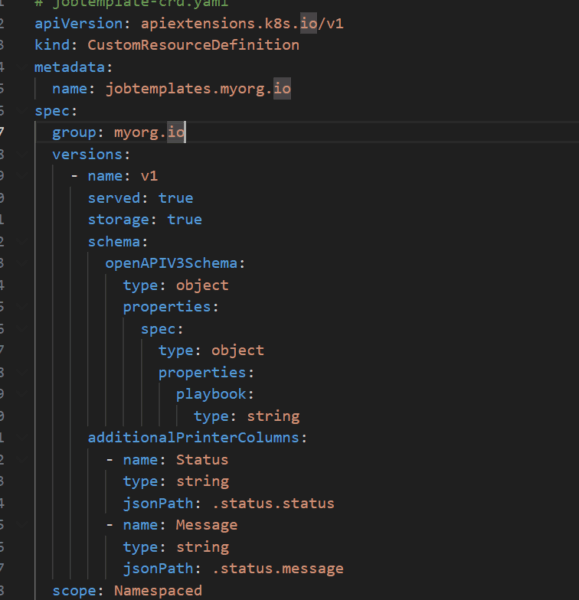Image resolution: width=579 pixels, height=600 pixels.
Task: Click the jobtemplate-crd.yaml comment line
Action: (132, 3)
